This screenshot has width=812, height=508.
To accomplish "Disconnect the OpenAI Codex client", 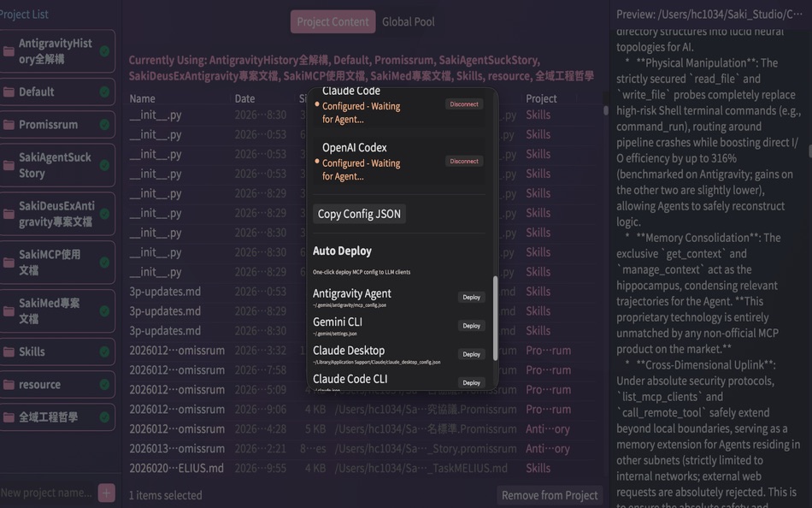I will click(462, 161).
